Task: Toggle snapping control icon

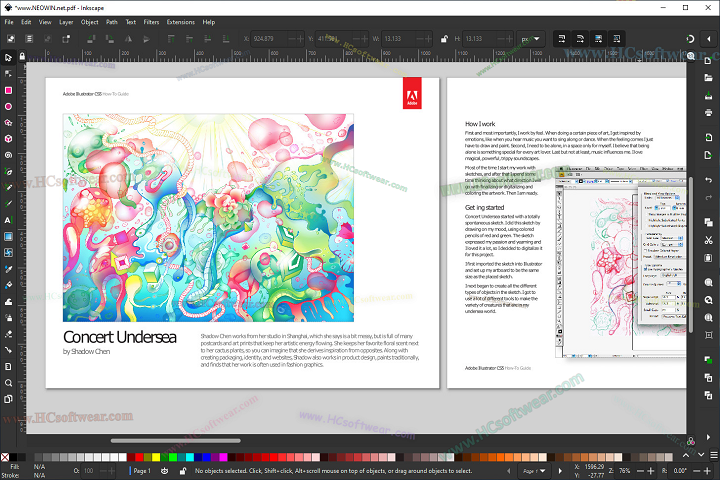Action: 690,39
